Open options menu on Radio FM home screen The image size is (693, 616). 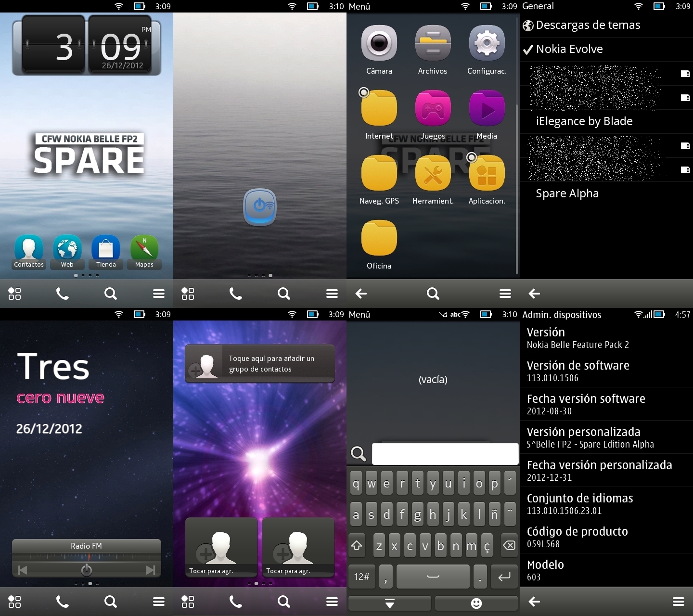tap(159, 602)
